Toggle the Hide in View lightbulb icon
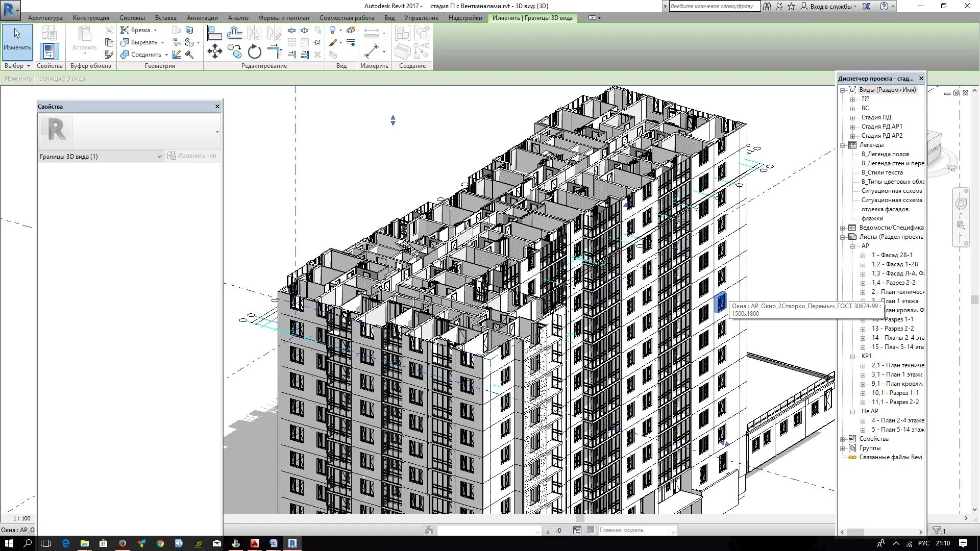Screen dimensions: 980x551 pos(333,31)
